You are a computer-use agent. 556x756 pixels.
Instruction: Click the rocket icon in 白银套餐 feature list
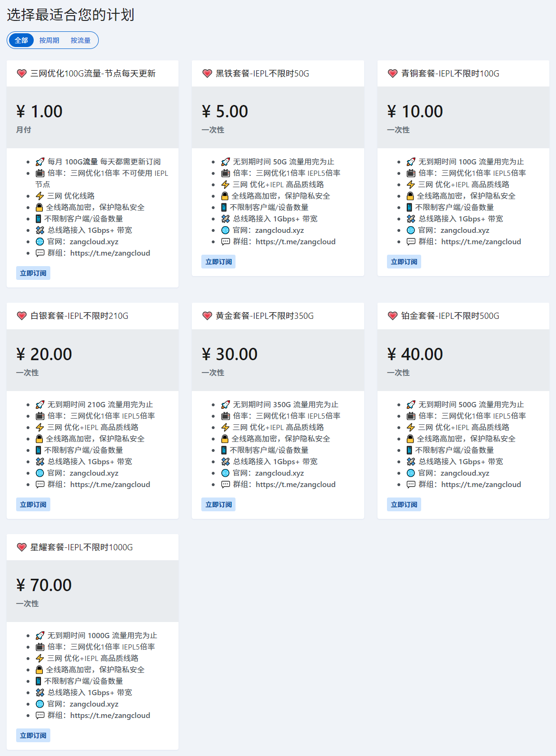pyautogui.click(x=40, y=405)
